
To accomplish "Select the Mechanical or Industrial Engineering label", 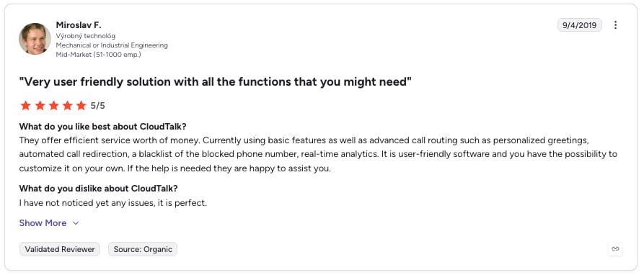I will 112,45.
